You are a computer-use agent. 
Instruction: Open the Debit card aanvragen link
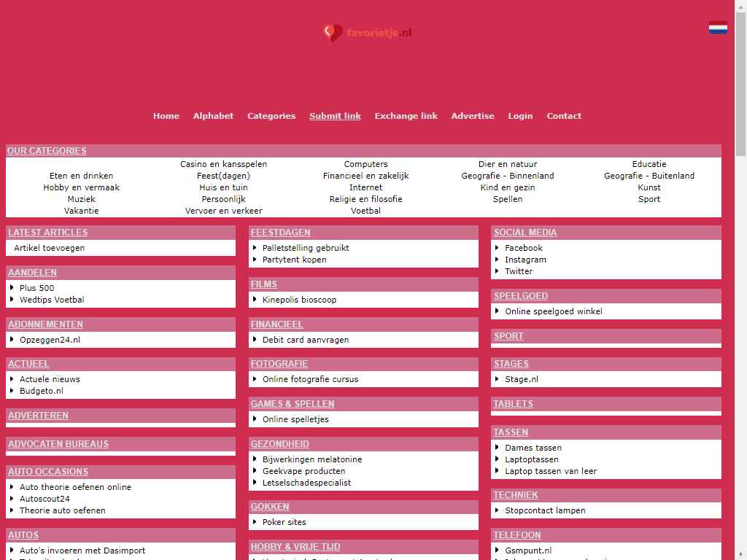click(x=305, y=340)
